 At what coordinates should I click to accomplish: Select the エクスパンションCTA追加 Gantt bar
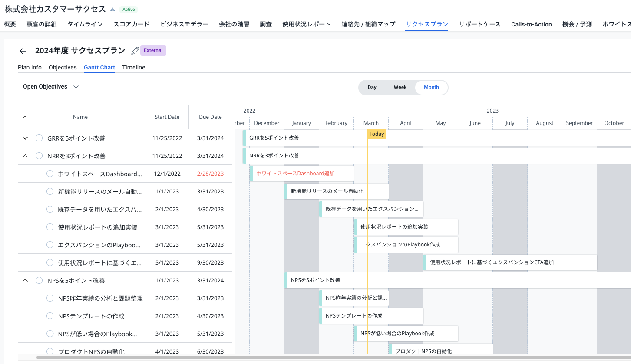(510, 262)
